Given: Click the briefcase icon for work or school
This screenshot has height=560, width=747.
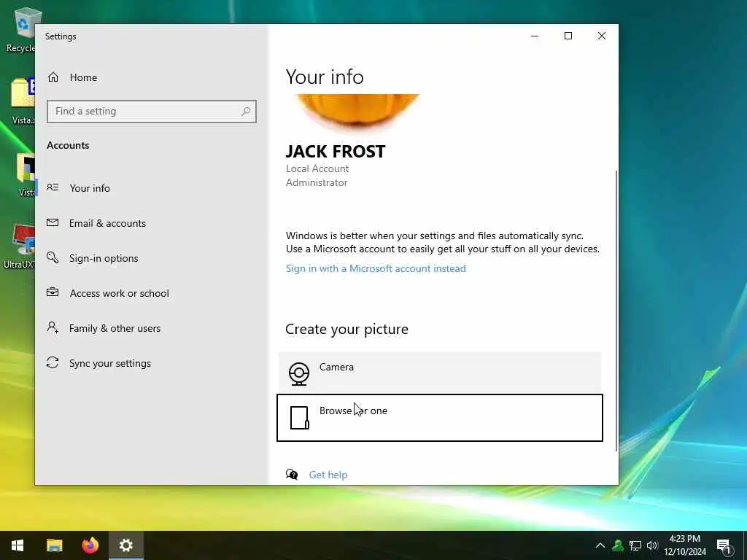Looking at the screenshot, I should click(x=53, y=292).
